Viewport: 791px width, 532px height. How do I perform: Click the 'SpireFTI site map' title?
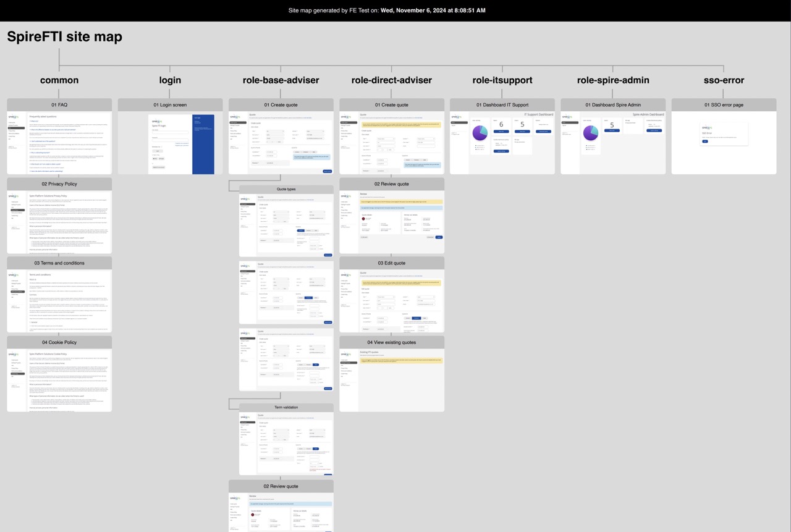click(x=65, y=37)
